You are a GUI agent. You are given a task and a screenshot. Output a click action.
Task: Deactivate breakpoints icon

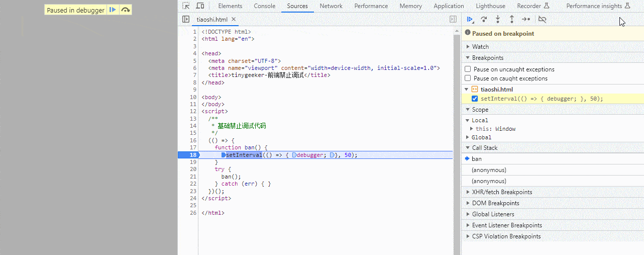click(x=542, y=19)
